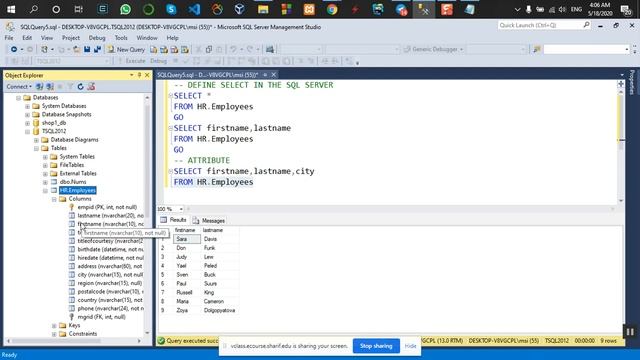Open the Project menu

(71, 38)
